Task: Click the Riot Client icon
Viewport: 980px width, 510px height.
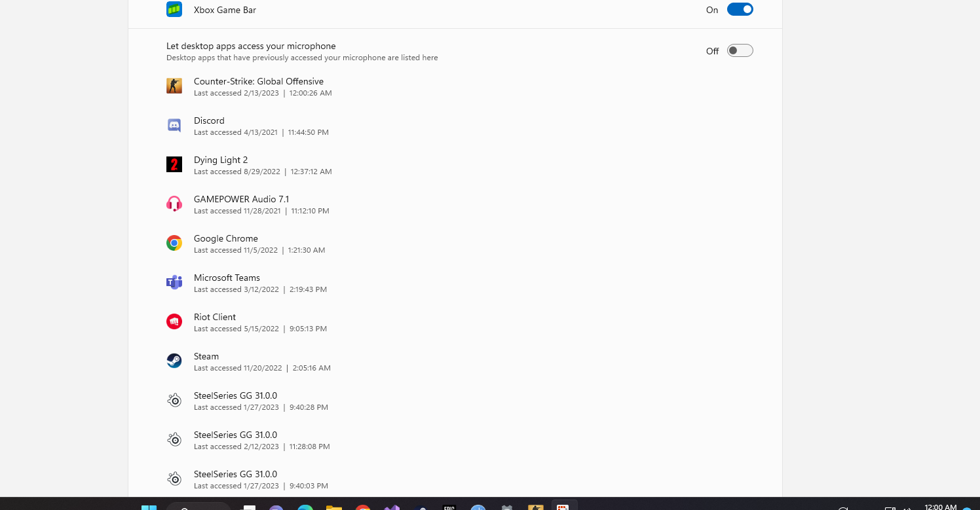Action: (174, 321)
